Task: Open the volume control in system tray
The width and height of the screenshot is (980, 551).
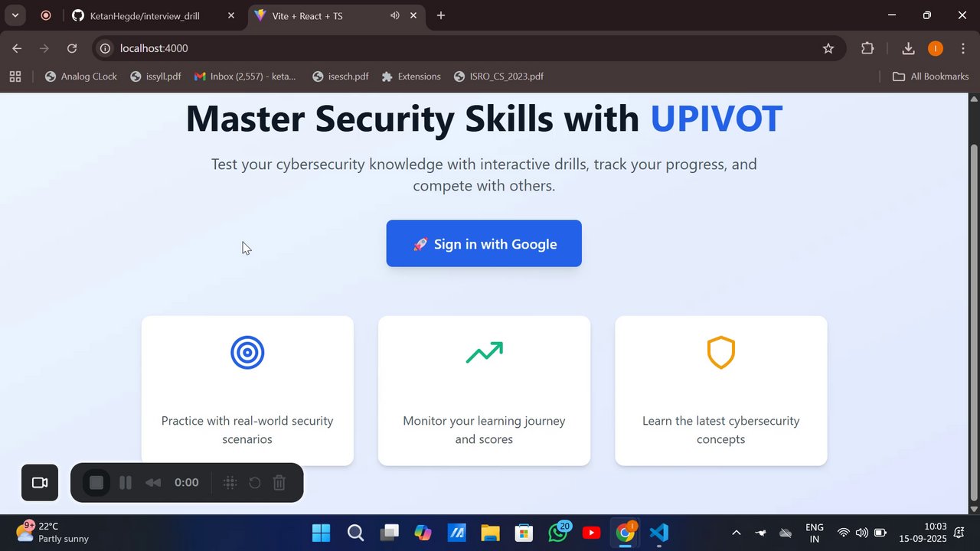Action: 862,533
